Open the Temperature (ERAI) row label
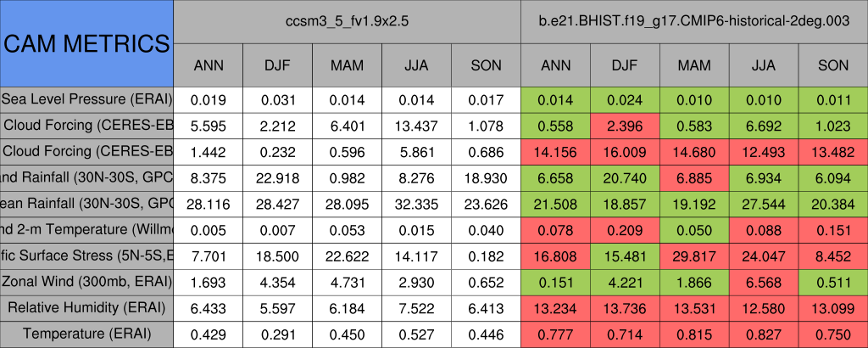Screen dimensions: 868x348 point(86,334)
